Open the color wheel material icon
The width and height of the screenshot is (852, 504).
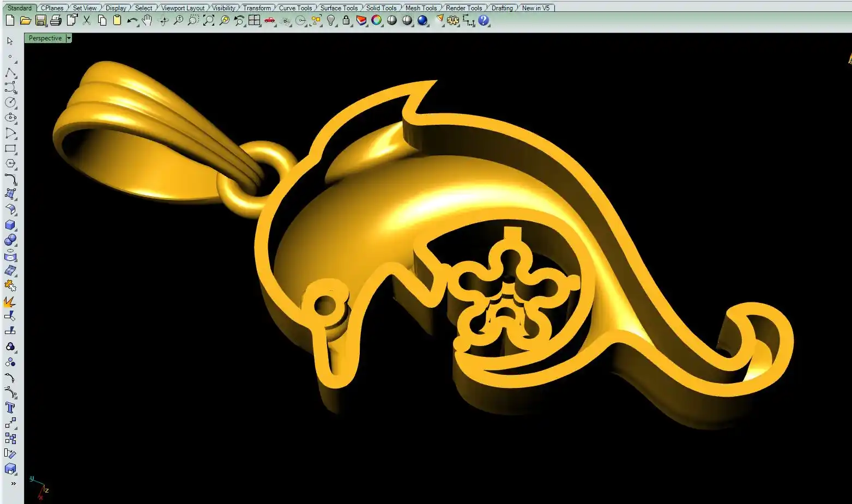(377, 21)
